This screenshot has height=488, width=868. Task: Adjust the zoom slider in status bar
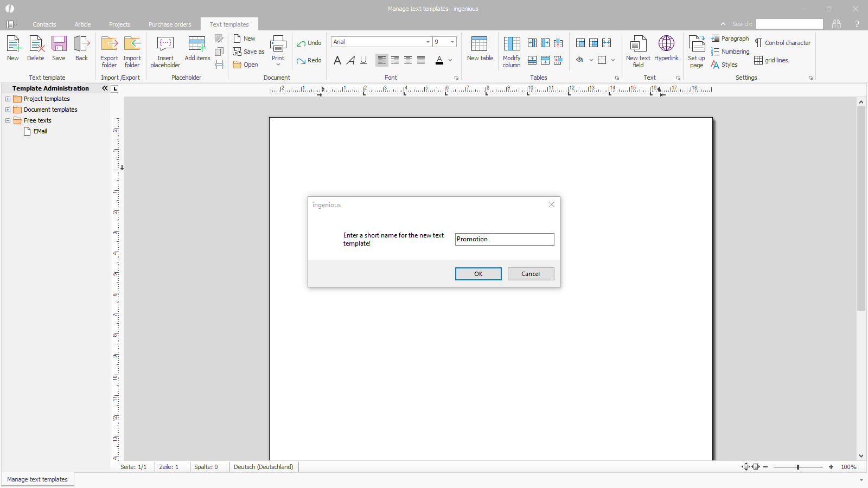coord(798,467)
